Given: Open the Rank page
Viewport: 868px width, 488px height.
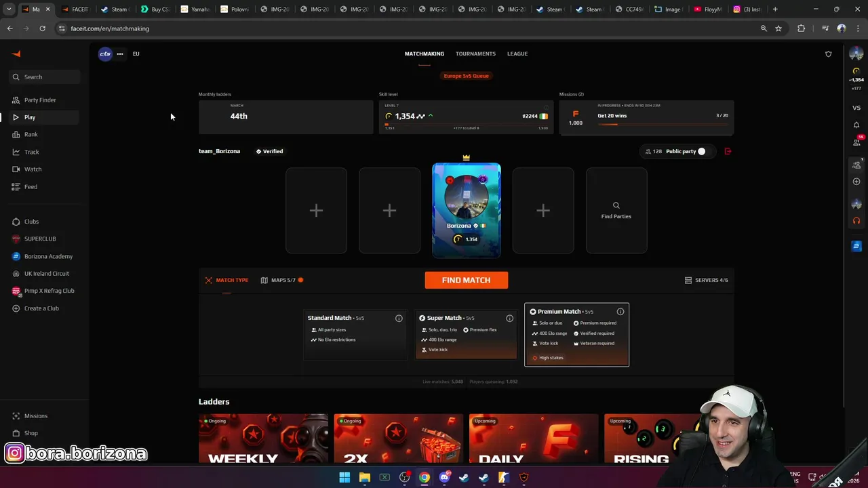Looking at the screenshot, I should [x=31, y=134].
